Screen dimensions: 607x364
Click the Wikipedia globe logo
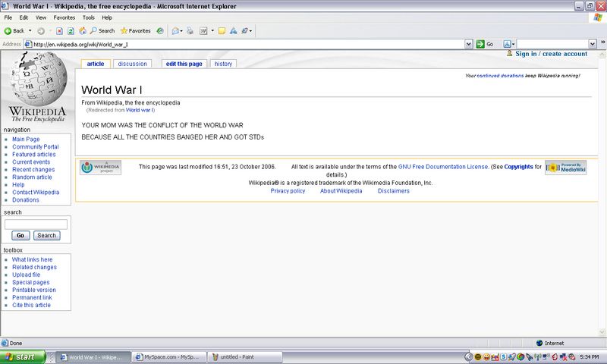tap(37, 86)
